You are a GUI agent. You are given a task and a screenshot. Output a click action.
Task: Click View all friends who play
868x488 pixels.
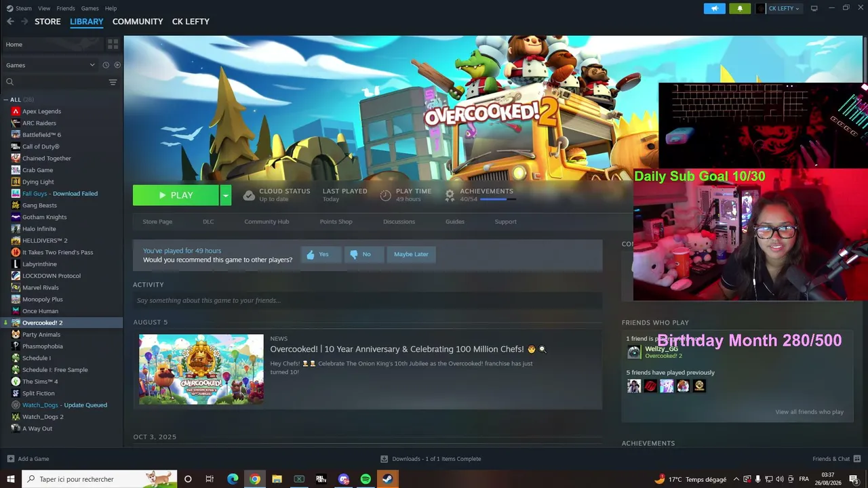click(809, 412)
